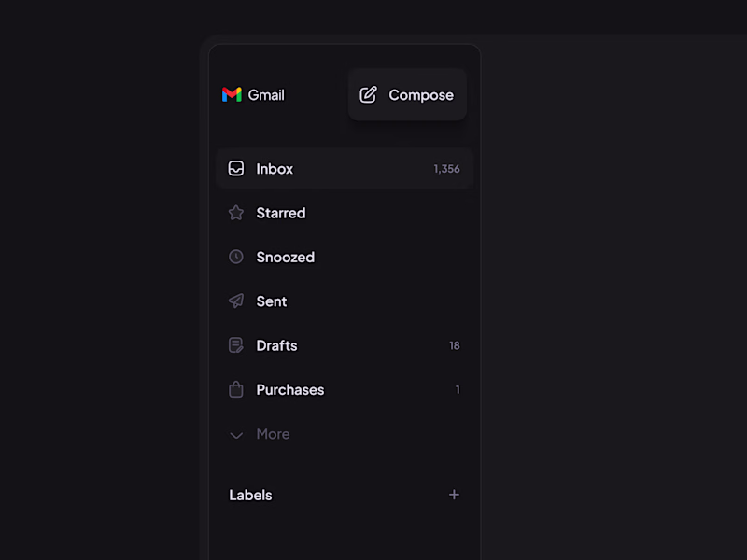
Task: Click the Labels section heading
Action: coord(250,495)
